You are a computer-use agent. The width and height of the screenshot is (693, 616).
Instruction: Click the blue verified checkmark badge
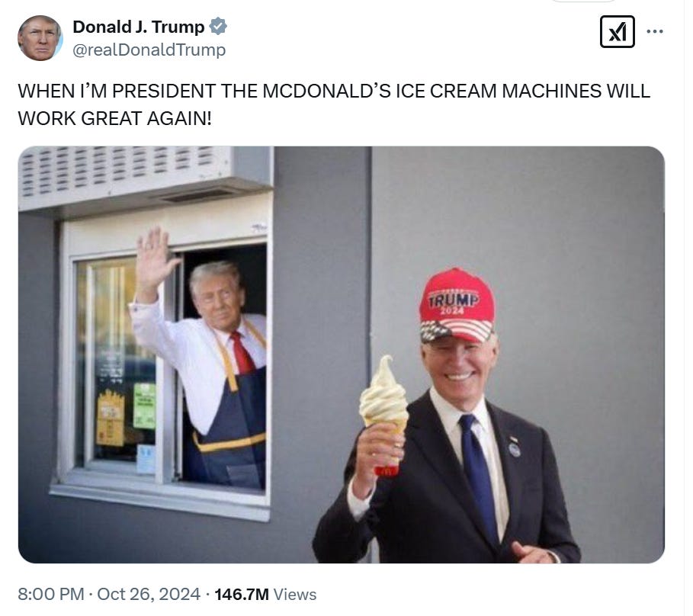point(218,27)
